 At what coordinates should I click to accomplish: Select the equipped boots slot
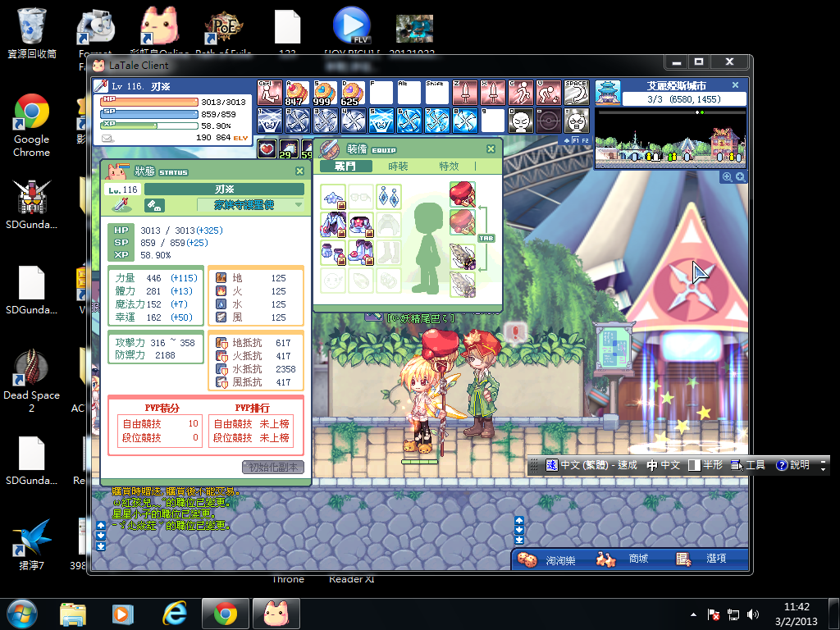pos(361,253)
